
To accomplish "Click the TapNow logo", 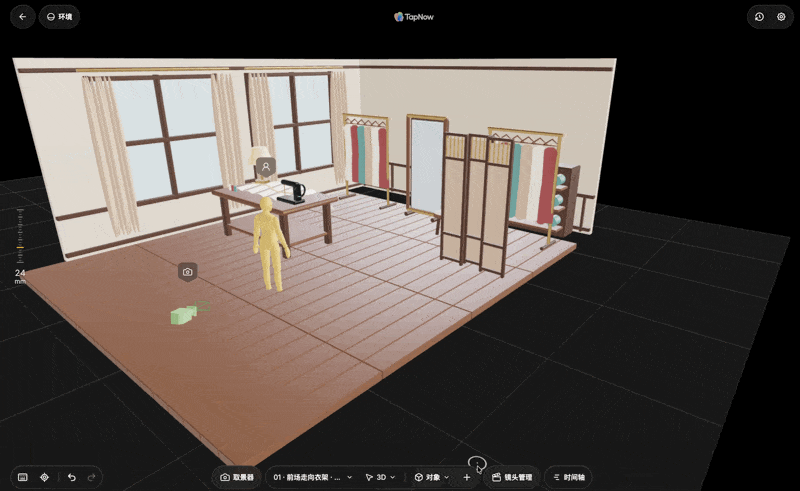I will (414, 17).
